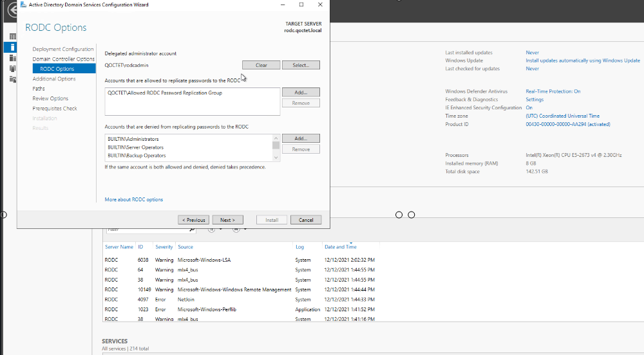Select event ID 64 mlx4_bus warning
The height and width of the screenshot is (355, 644).
click(240, 269)
